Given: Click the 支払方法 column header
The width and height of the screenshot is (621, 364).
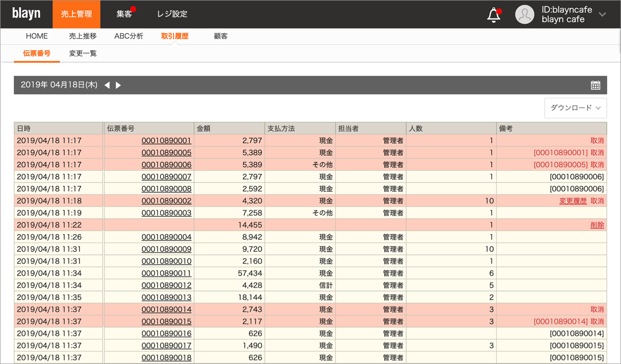Looking at the screenshot, I should point(300,128).
